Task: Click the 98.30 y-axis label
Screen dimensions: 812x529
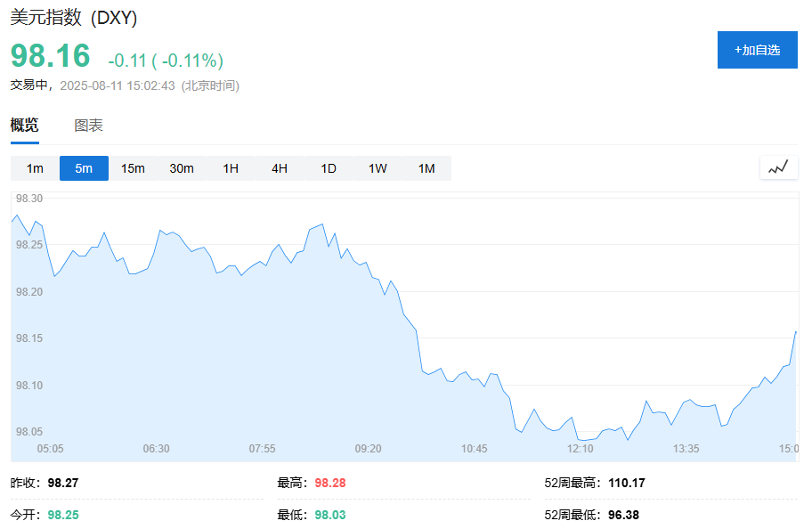Action: 29,199
